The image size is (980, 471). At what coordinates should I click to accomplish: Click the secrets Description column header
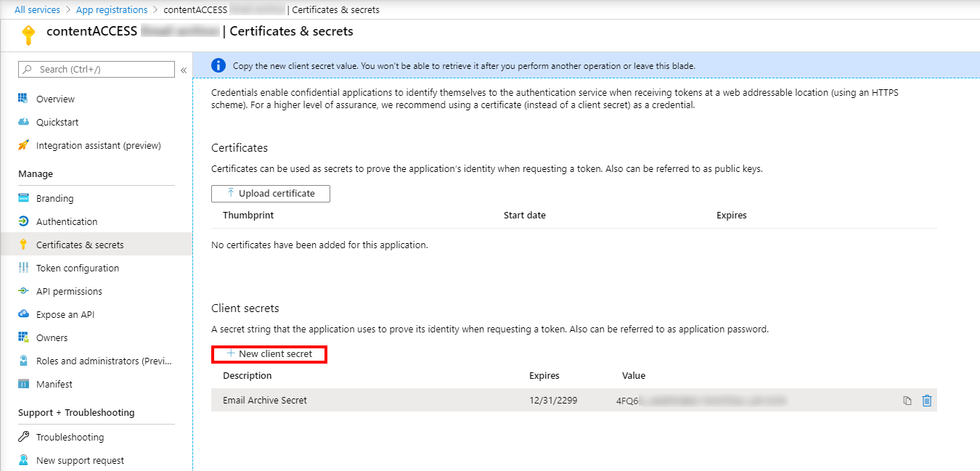click(248, 376)
